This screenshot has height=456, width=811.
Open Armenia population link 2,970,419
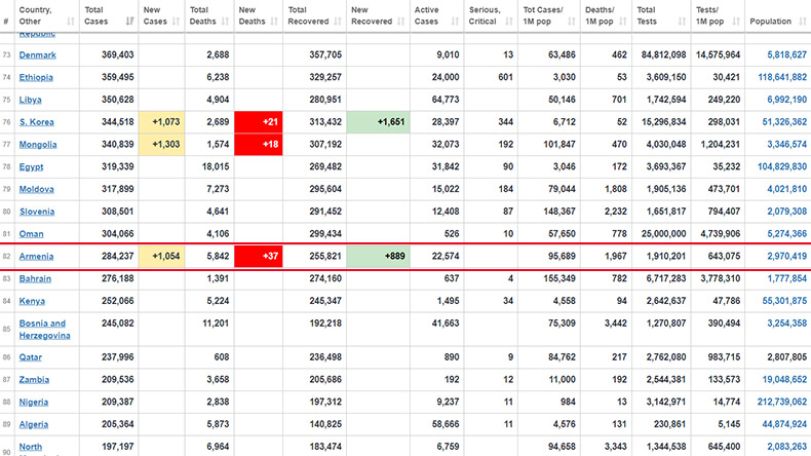(787, 256)
